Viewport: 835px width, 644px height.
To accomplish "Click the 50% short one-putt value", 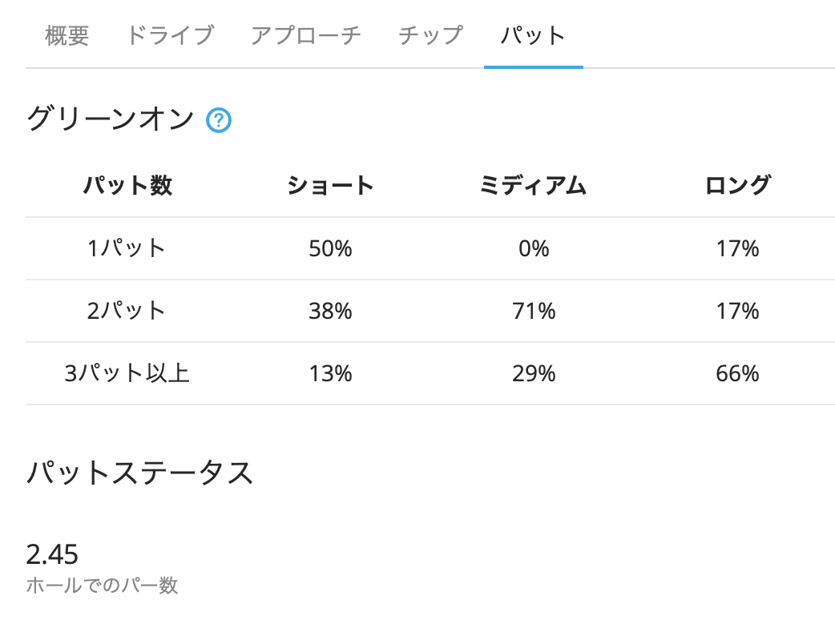I will [x=330, y=248].
